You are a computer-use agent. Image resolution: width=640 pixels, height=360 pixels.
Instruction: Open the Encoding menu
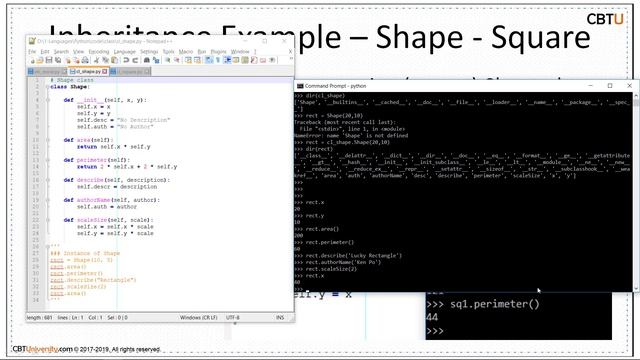99,51
